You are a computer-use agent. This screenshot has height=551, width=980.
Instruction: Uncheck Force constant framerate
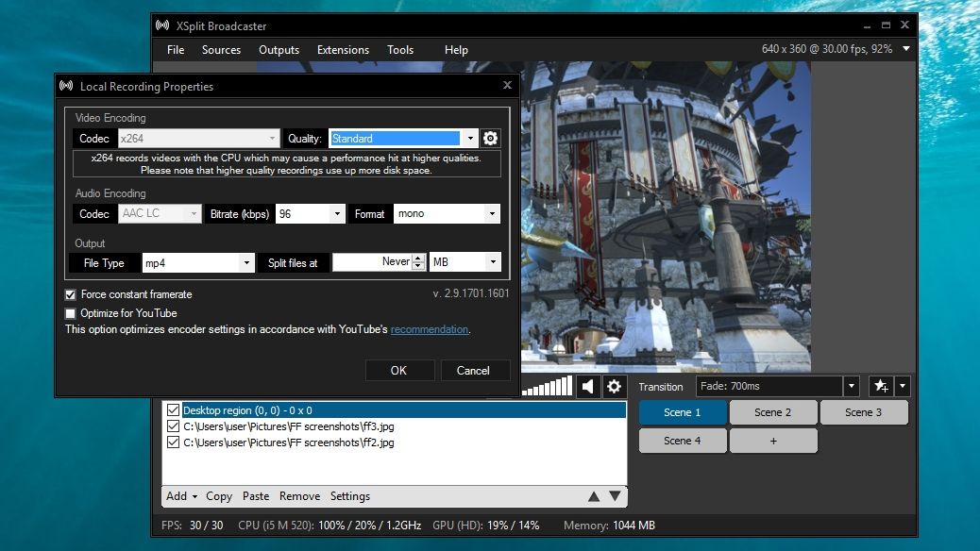pyautogui.click(x=71, y=294)
